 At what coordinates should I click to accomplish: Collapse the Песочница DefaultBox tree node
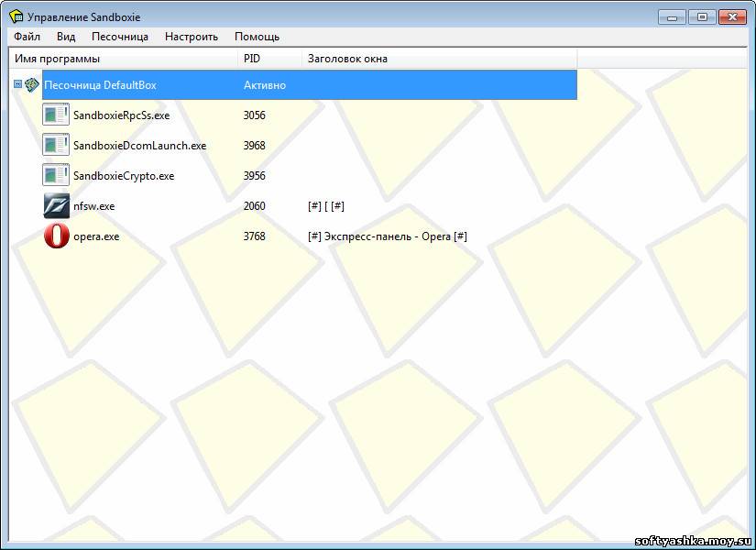click(x=17, y=84)
